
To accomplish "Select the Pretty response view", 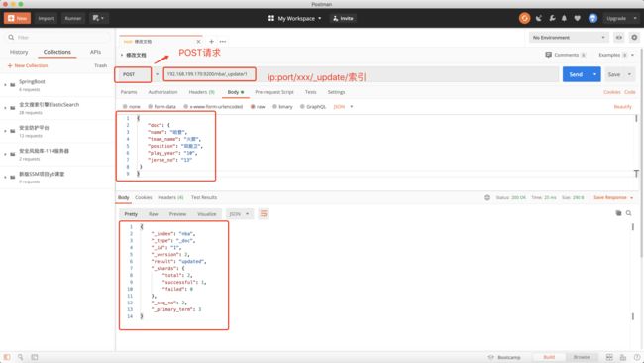I will click(131, 214).
